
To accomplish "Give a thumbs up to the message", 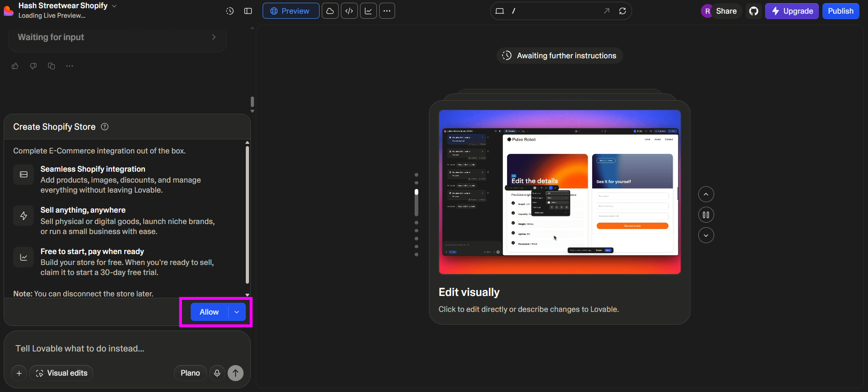I will (15, 66).
